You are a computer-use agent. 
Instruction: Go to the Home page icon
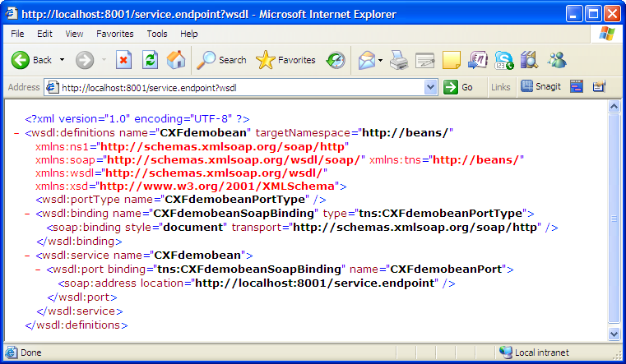click(x=176, y=60)
